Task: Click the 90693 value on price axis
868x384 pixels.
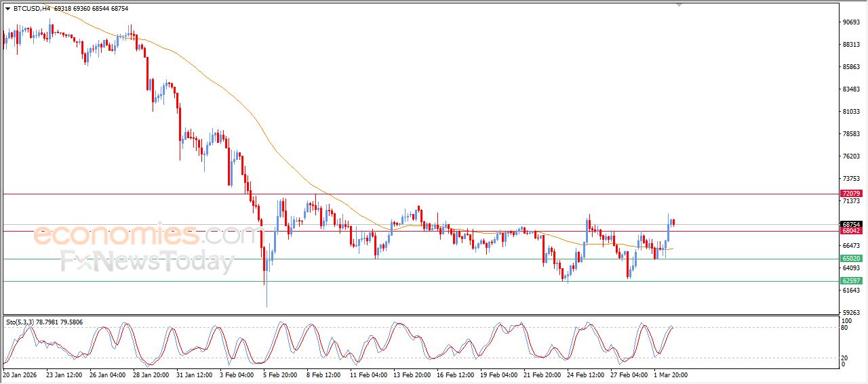Action: [x=850, y=22]
